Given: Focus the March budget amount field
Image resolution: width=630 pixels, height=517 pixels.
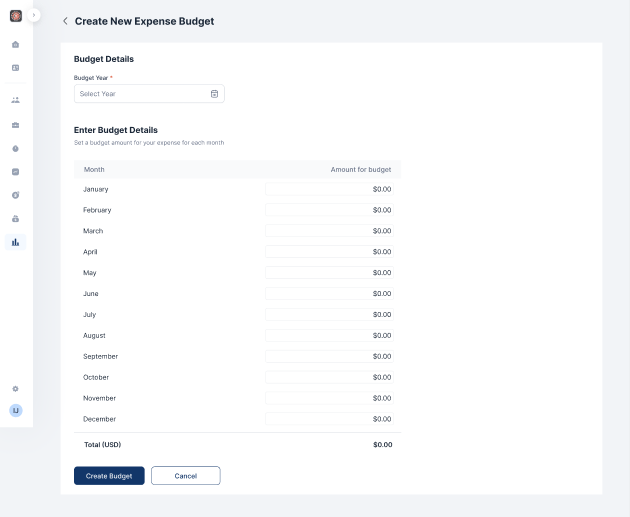Looking at the screenshot, I should pyautogui.click(x=330, y=231).
